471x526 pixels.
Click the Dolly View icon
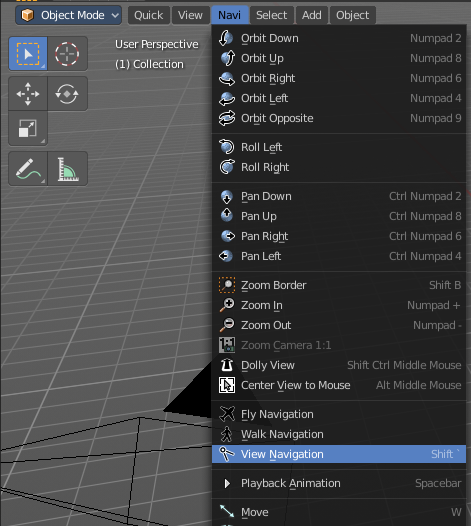coord(227,365)
